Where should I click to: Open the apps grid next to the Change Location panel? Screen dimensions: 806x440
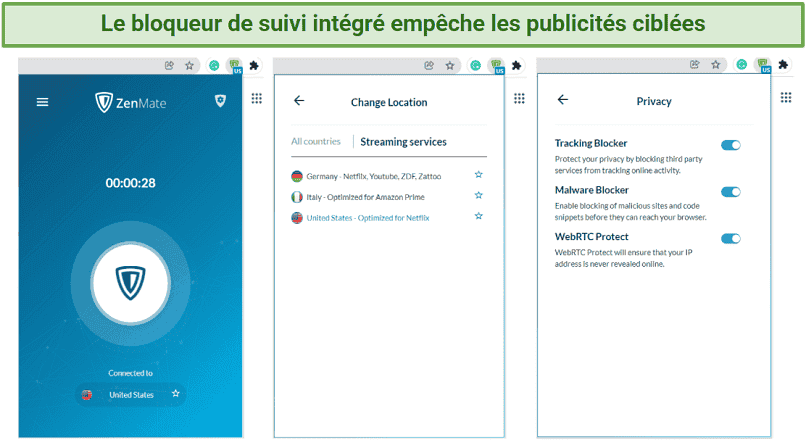519,98
